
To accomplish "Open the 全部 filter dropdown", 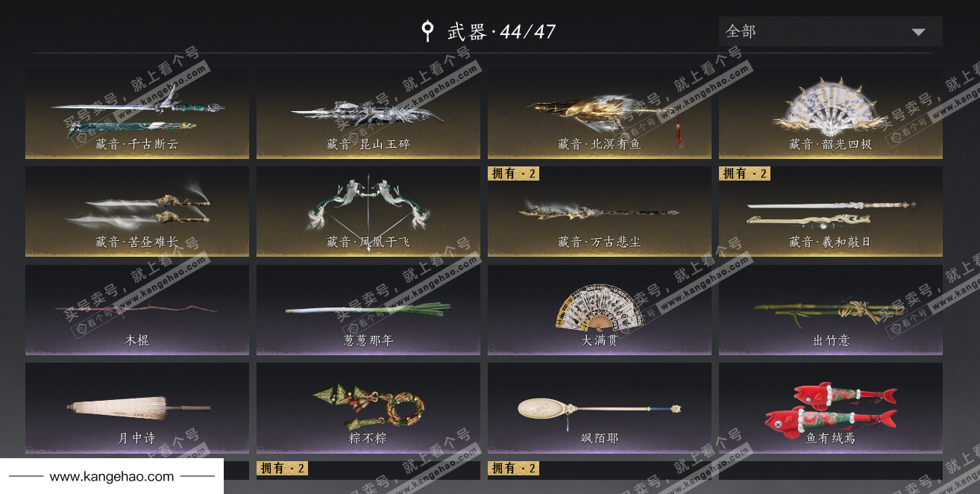I will (831, 31).
